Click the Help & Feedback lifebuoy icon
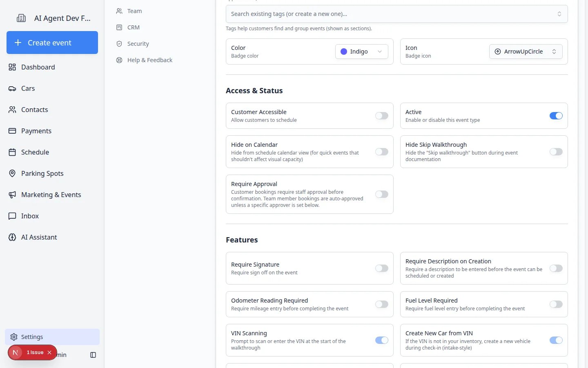The image size is (588, 368). click(119, 60)
